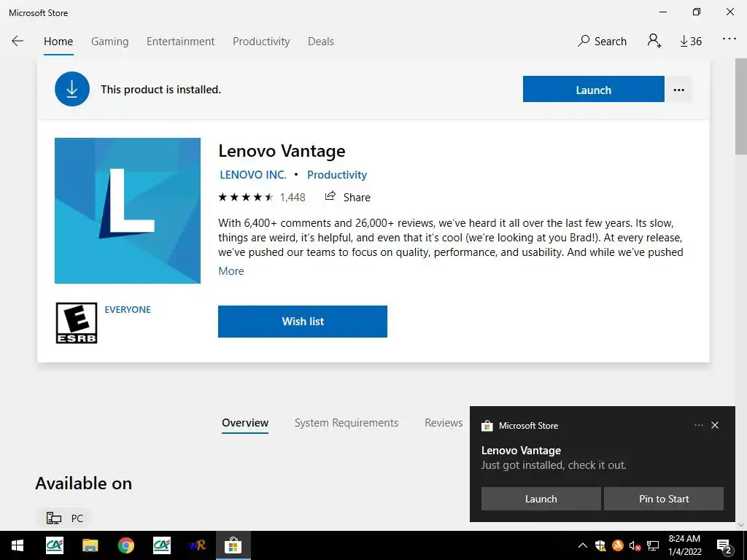The width and height of the screenshot is (747, 560).
Task: Click the Share icon
Action: click(x=330, y=196)
